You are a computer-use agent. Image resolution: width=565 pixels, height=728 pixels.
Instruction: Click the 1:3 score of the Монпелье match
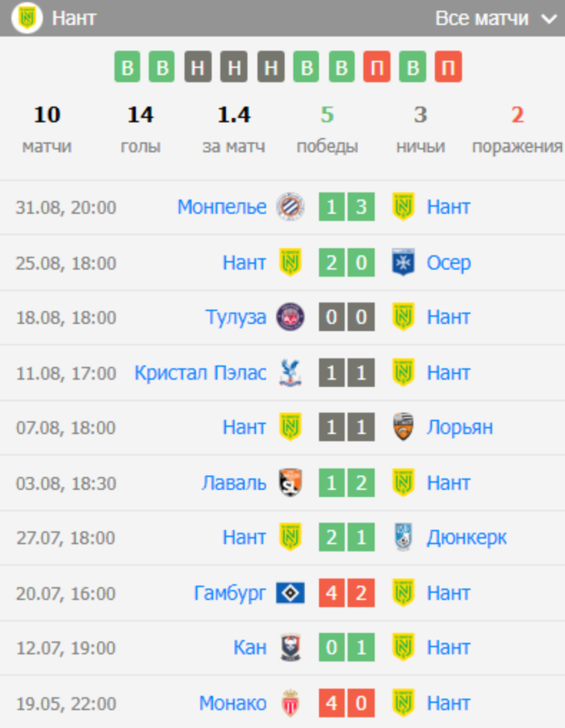347,207
